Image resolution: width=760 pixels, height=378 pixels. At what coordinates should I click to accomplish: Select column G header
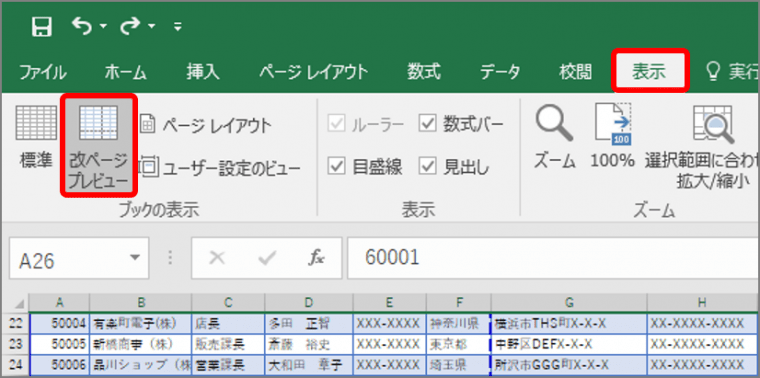click(569, 303)
